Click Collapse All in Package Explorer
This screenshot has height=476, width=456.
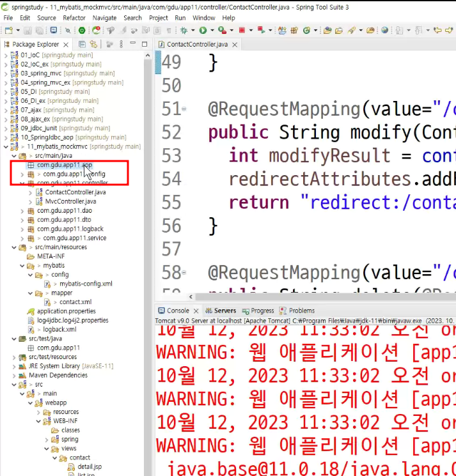[x=82, y=44]
